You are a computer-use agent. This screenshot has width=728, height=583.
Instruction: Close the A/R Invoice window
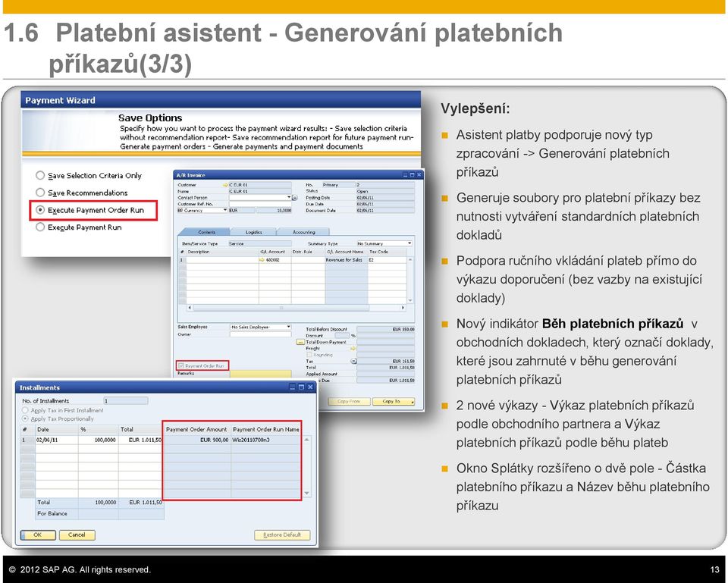point(419,175)
